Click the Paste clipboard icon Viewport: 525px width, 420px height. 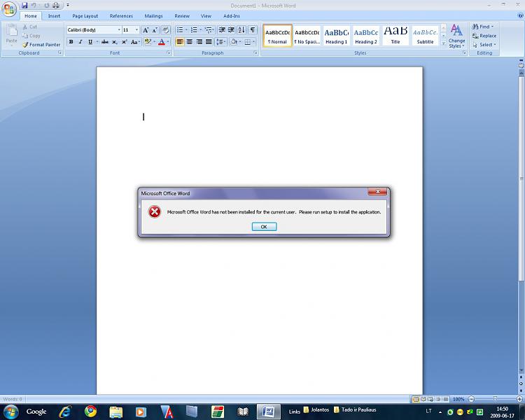[12, 31]
